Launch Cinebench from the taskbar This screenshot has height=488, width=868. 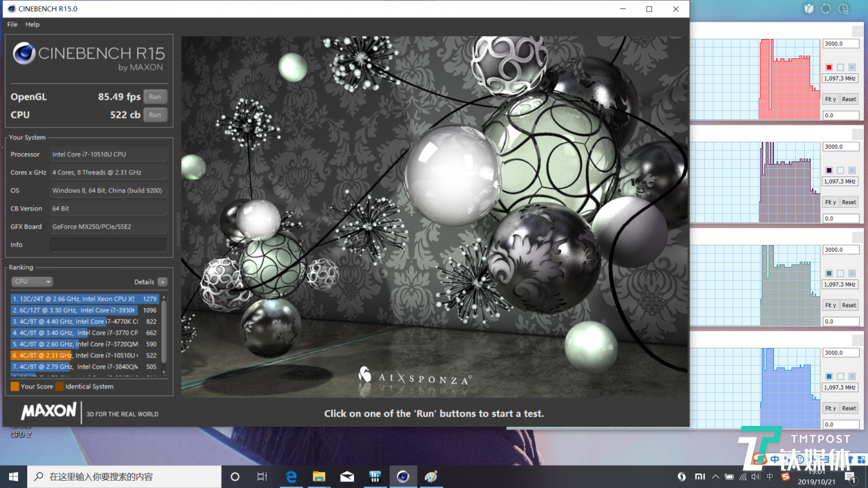pos(402,477)
